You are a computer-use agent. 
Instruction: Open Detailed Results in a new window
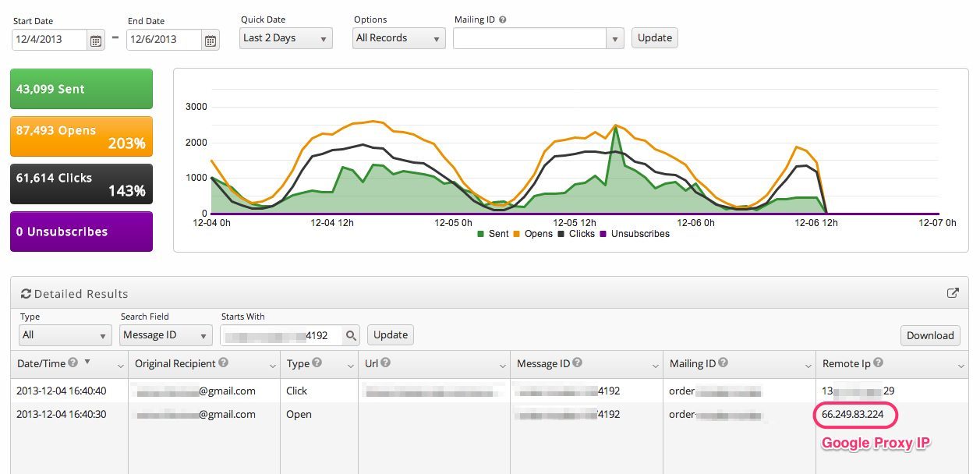[953, 293]
